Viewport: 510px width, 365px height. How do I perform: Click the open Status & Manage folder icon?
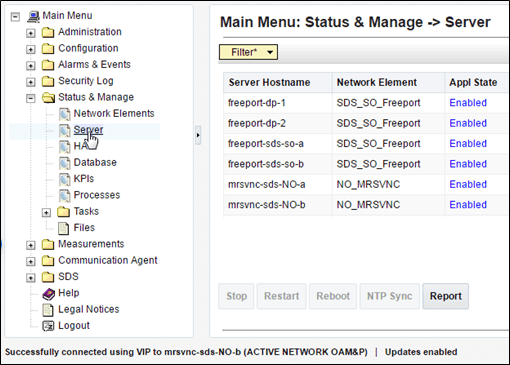[48, 98]
